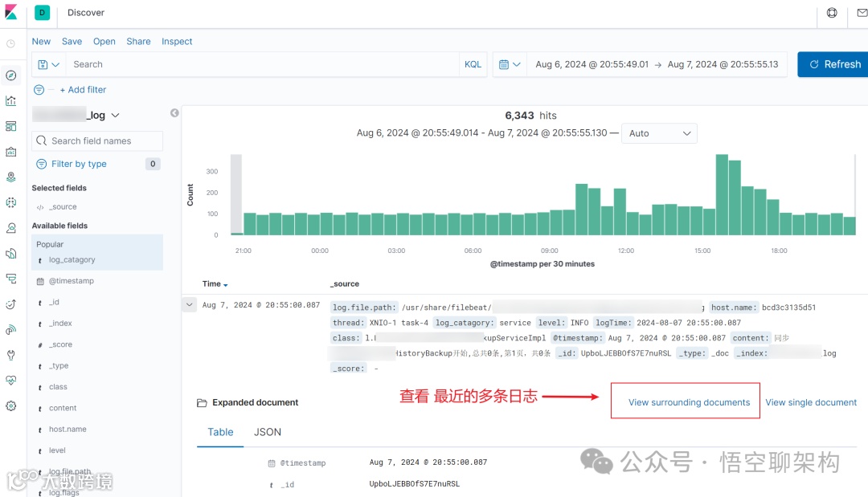This screenshot has height=497, width=868.
Task: Click the tallest histogram bar near 15:00
Action: pos(722,194)
